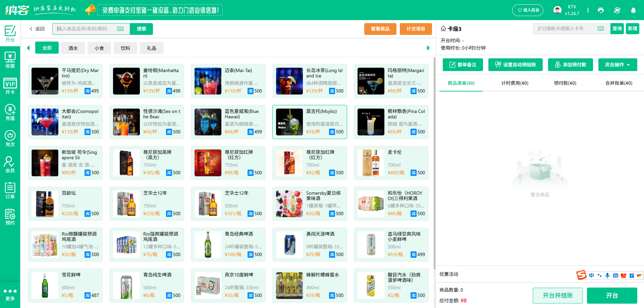Viewport: 644px width, 308px height.
Task: Open the 订单 orders sidebar icon
Action: (10, 190)
